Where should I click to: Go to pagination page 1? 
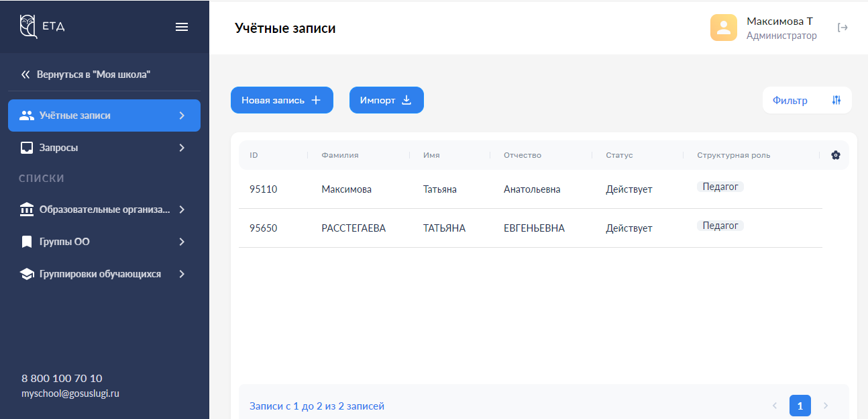click(800, 406)
